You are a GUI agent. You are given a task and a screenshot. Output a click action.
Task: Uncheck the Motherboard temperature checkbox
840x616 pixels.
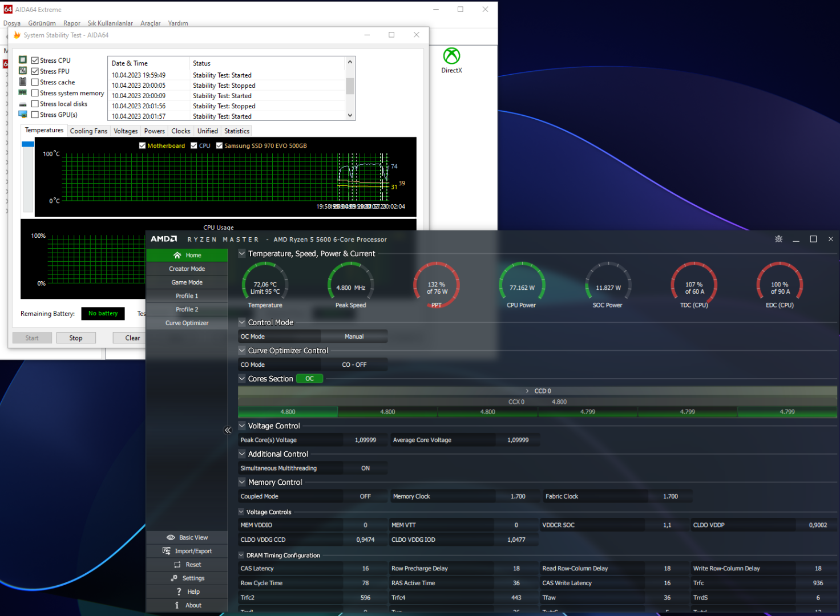(x=143, y=145)
